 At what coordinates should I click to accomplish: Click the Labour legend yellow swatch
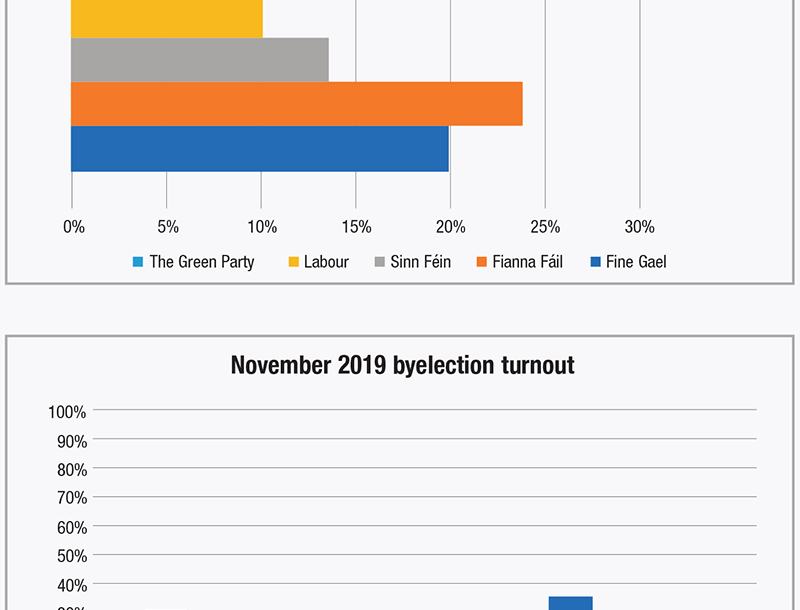tap(293, 262)
